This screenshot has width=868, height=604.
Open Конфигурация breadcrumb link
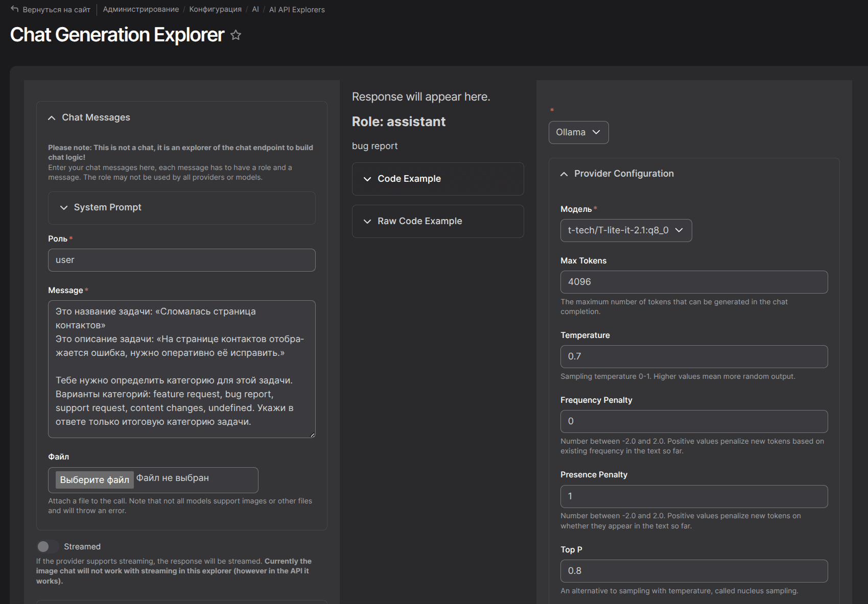pos(215,9)
